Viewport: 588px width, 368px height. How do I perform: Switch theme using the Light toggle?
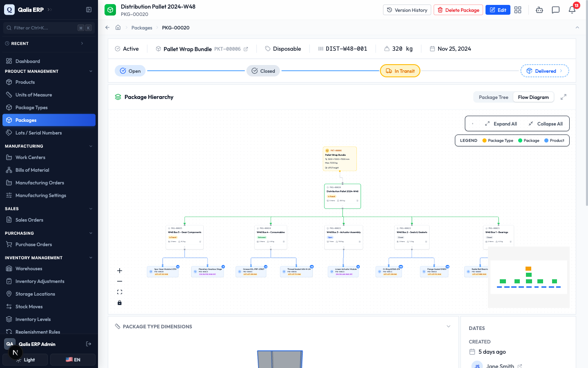(x=25, y=360)
